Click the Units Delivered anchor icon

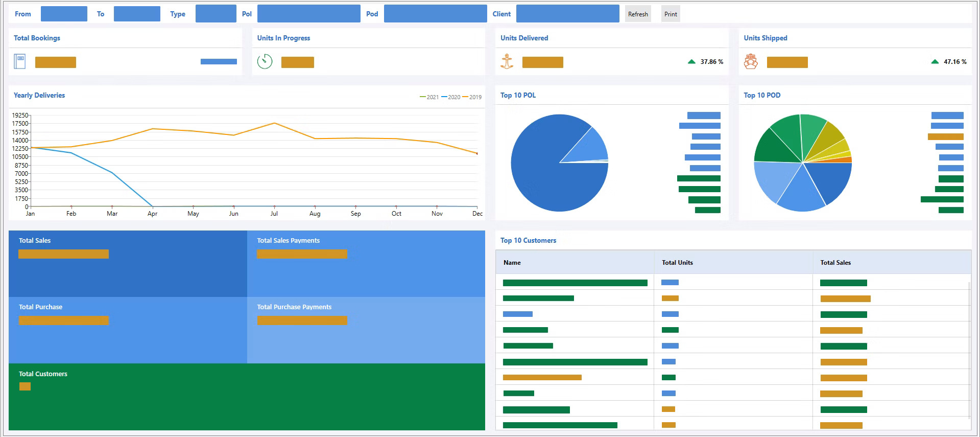click(x=507, y=62)
